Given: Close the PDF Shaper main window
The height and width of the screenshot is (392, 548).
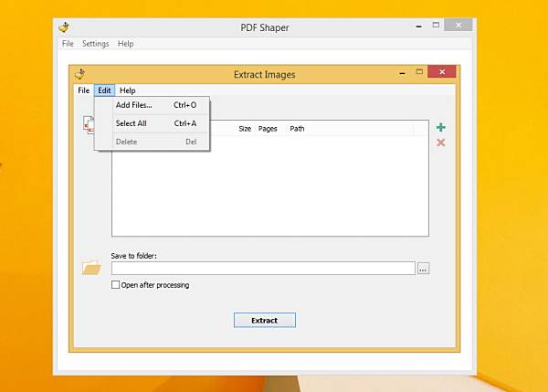Looking at the screenshot, I should tap(458, 26).
